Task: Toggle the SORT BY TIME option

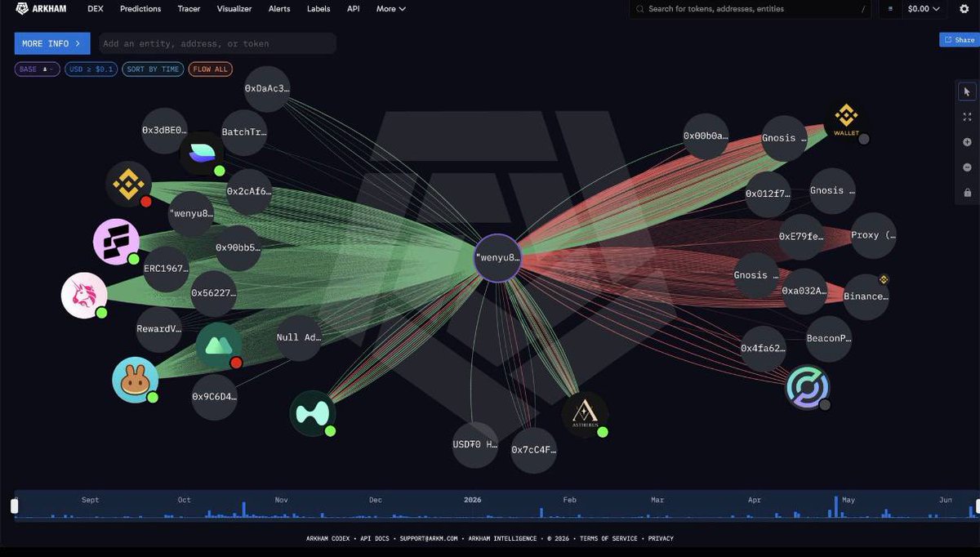Action: tap(153, 69)
